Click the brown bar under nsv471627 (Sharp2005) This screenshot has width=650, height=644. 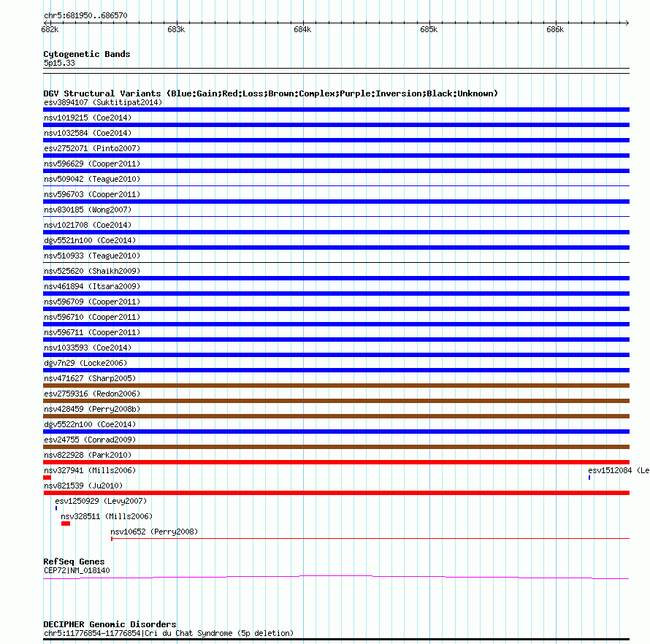point(336,386)
